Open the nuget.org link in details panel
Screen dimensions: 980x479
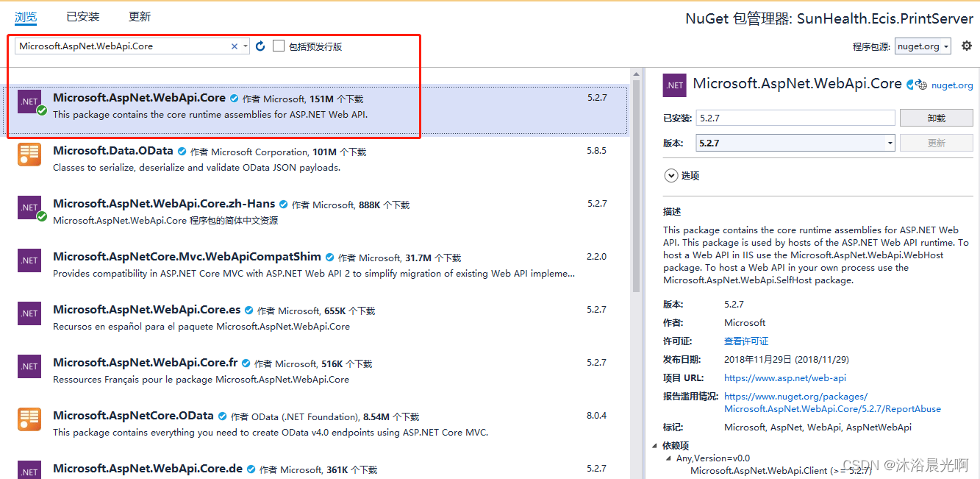point(951,85)
